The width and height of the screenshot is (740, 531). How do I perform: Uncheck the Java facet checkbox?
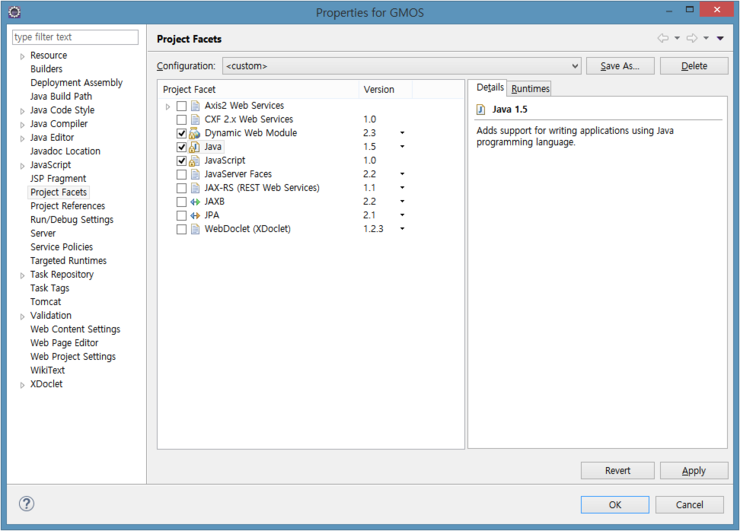[x=181, y=147]
